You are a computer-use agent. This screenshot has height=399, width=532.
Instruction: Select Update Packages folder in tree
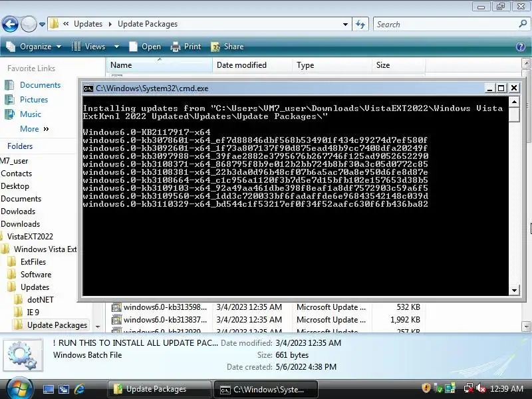[x=51, y=325]
